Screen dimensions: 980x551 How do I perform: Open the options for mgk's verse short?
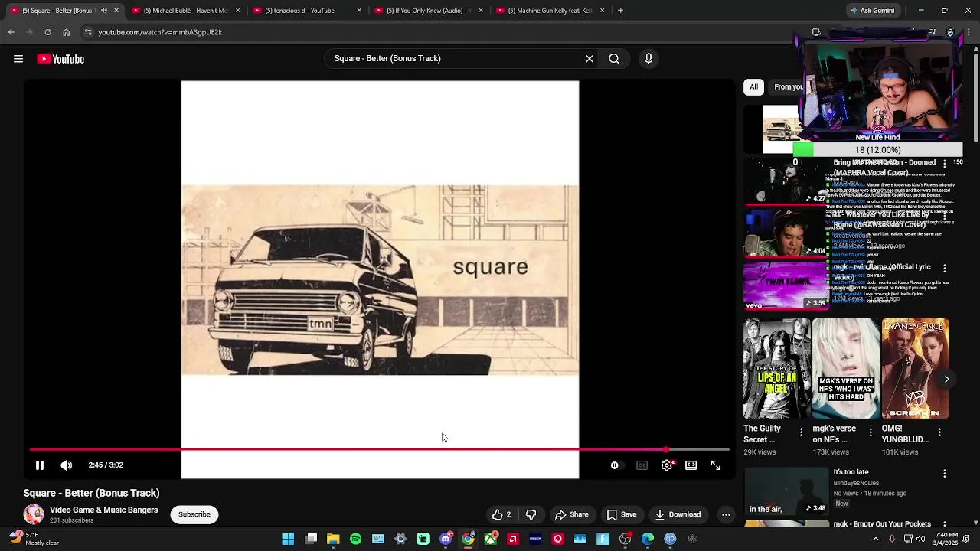pos(871,432)
